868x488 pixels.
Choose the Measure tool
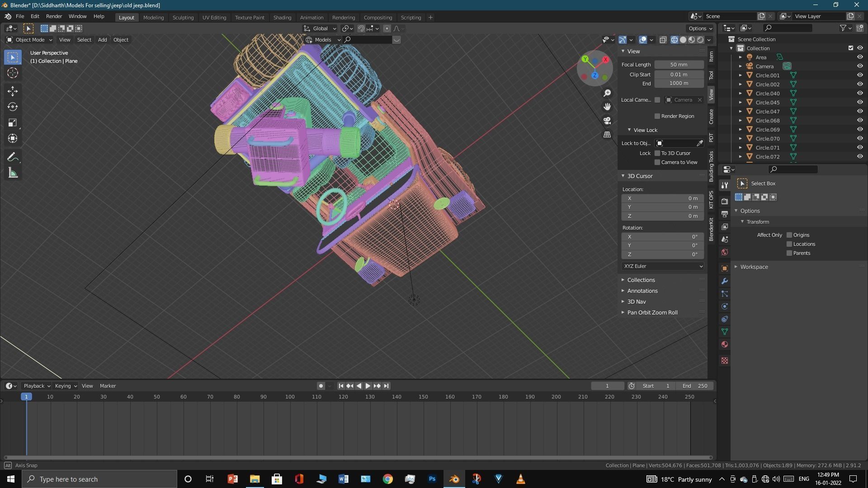[x=13, y=173]
